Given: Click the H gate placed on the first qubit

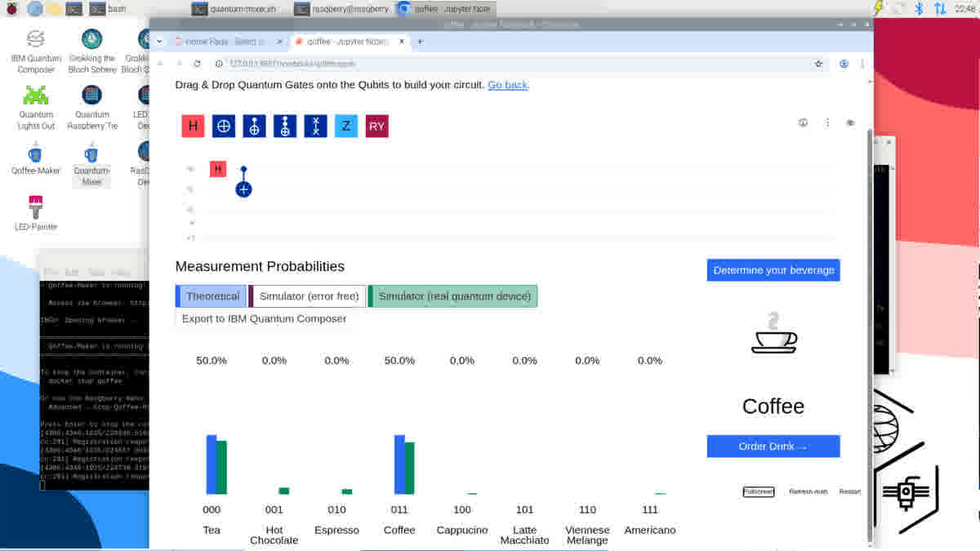Looking at the screenshot, I should pos(218,169).
